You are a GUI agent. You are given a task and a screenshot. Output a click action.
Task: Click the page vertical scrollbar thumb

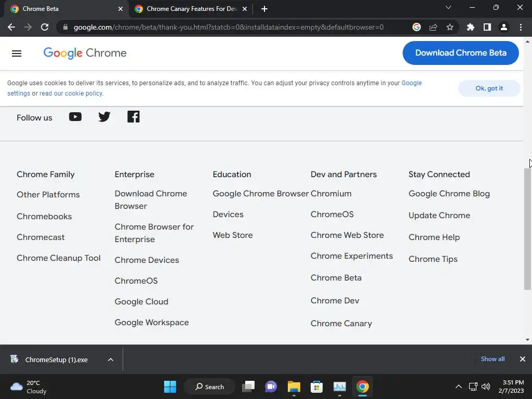pos(528,229)
